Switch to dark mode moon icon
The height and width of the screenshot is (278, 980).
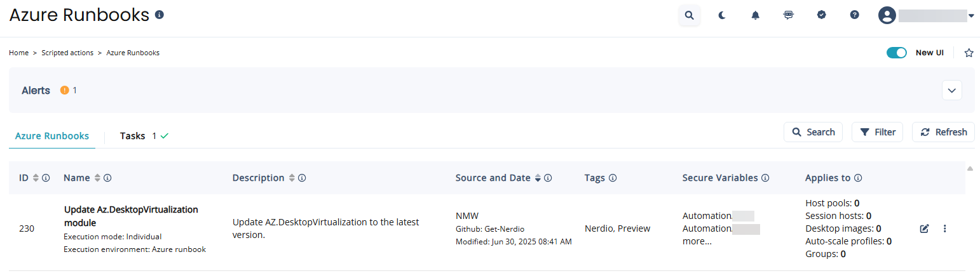point(723,15)
